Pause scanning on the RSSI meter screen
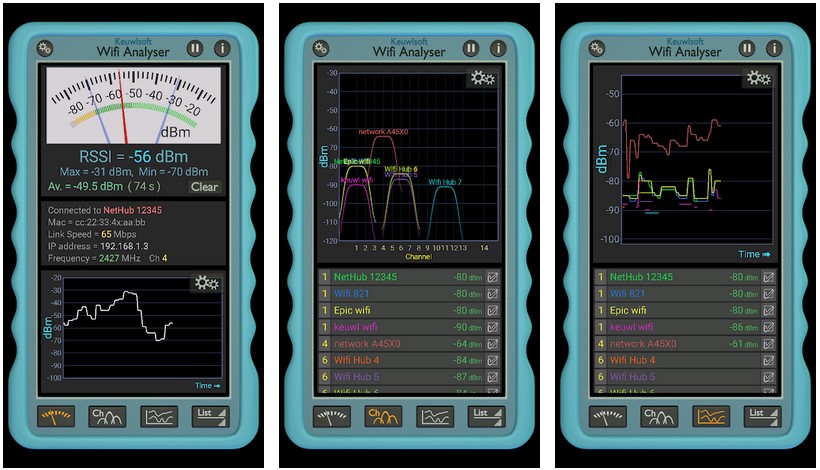Viewport: 820px width, 470px height. [195, 49]
